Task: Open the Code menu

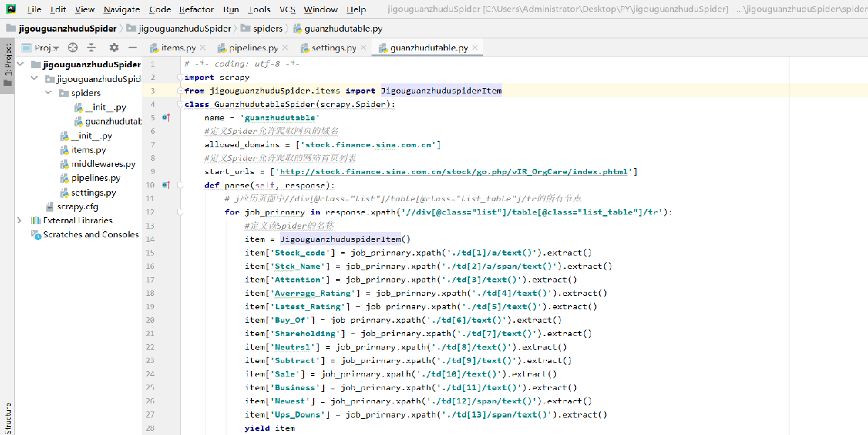Action: pyautogui.click(x=160, y=9)
